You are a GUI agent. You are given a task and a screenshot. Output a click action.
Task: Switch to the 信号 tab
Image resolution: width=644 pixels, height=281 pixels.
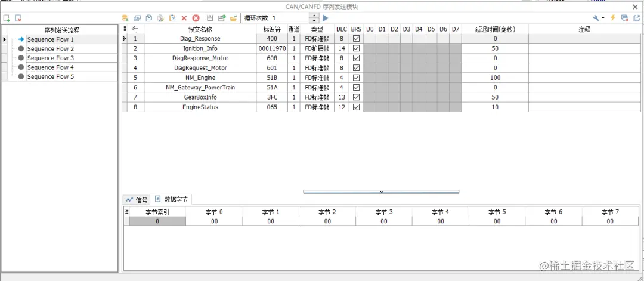[x=137, y=200]
